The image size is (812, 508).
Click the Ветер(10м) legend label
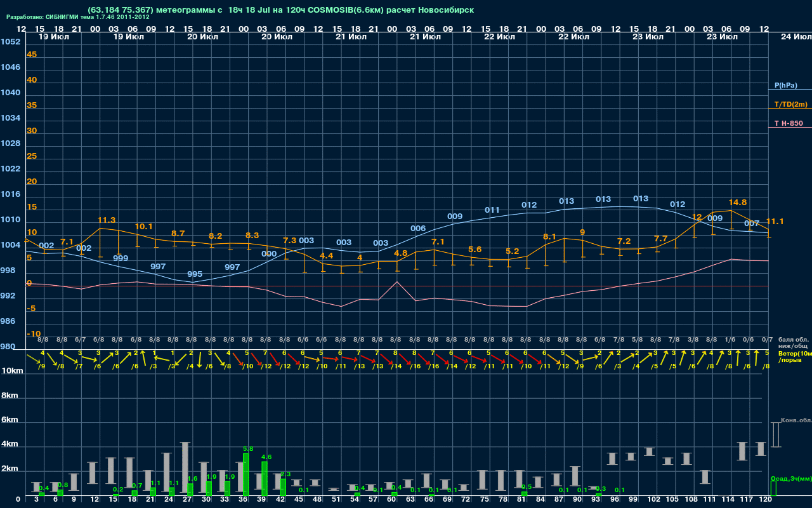[794, 353]
